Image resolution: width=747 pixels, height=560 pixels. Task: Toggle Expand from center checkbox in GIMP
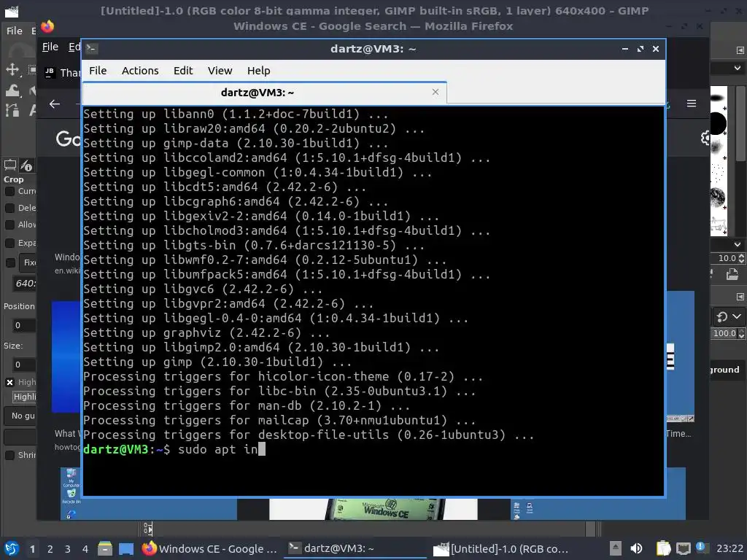pos(9,243)
